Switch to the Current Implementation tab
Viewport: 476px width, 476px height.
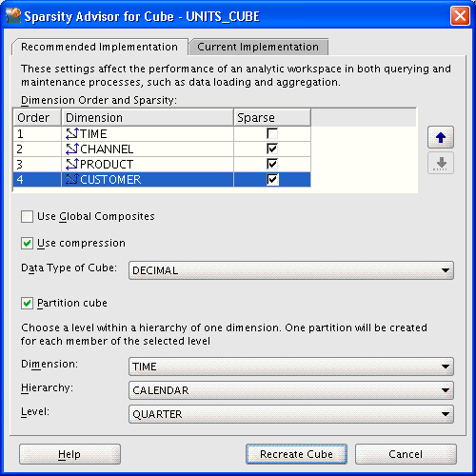(x=258, y=47)
